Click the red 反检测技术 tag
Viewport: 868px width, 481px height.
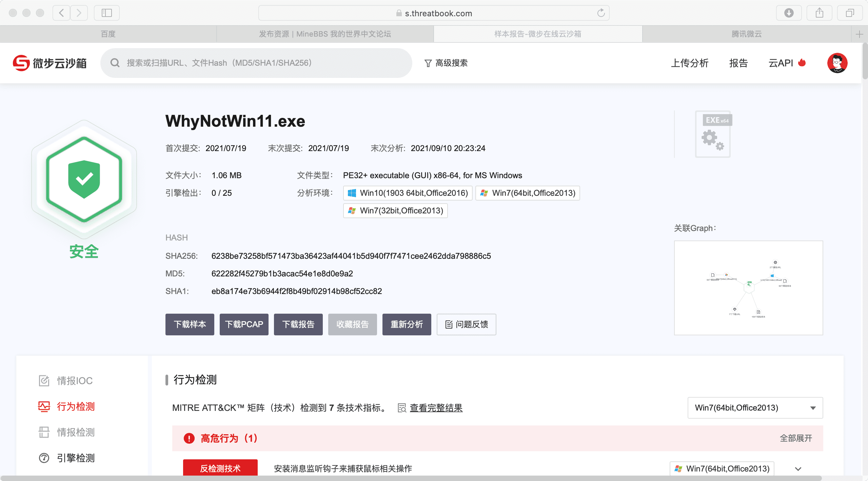(220, 468)
